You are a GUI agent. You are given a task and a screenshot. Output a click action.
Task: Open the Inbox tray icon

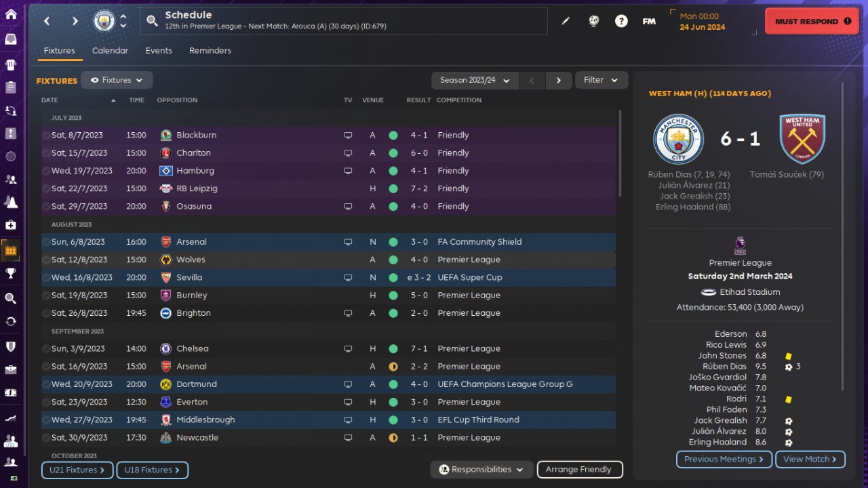(x=11, y=39)
